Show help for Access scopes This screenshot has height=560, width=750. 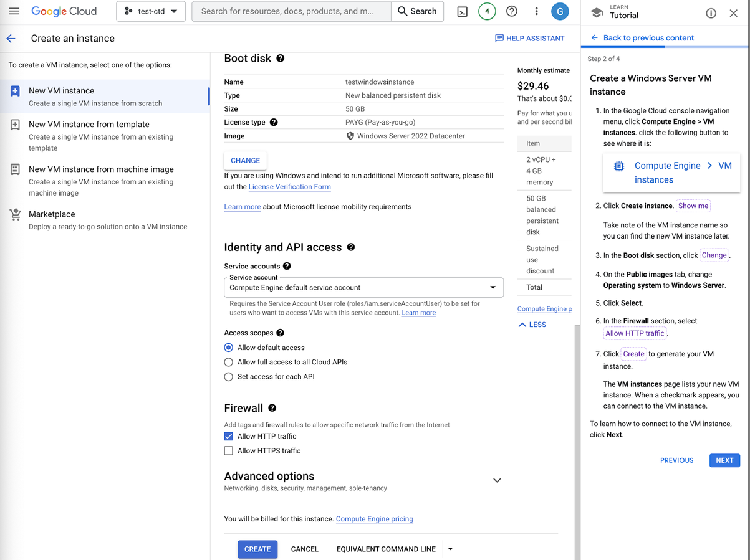click(x=281, y=333)
